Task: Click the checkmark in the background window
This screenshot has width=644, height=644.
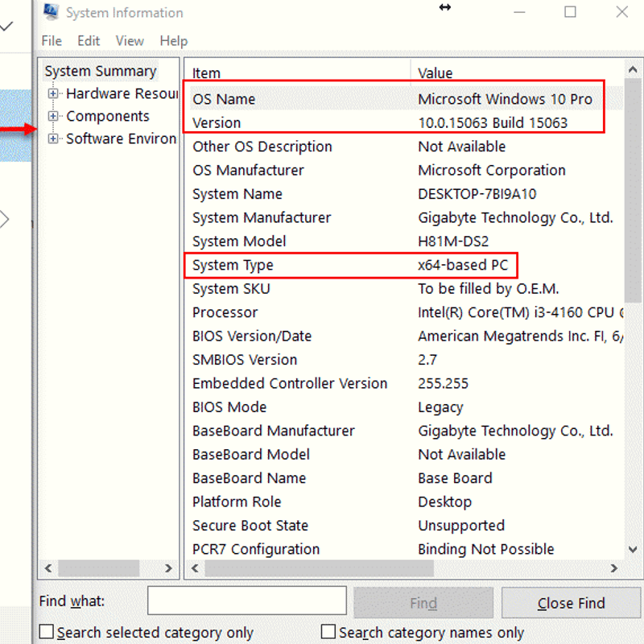Action: click(x=7, y=27)
